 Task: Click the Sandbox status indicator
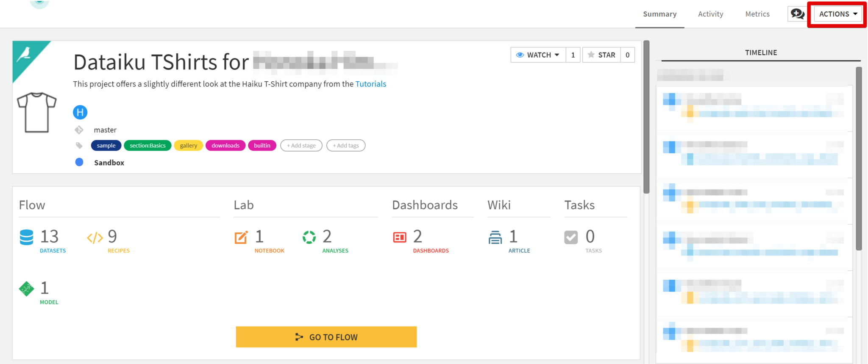tap(79, 162)
